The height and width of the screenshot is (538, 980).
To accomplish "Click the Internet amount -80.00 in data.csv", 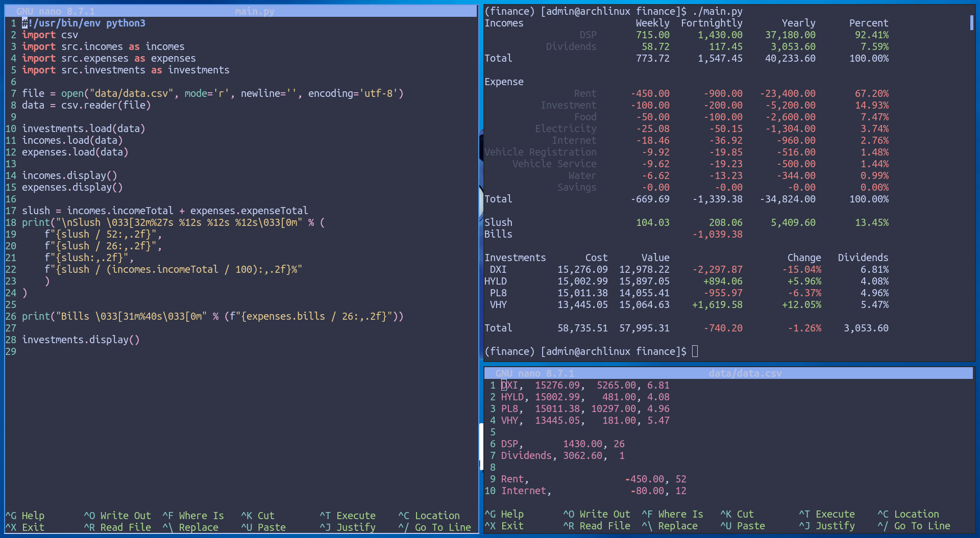I will 647,491.
